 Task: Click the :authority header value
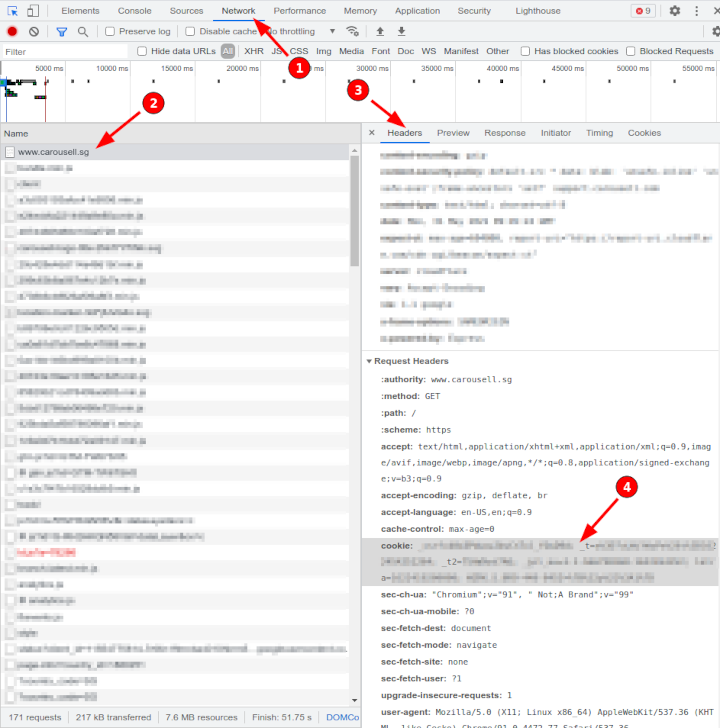point(471,379)
